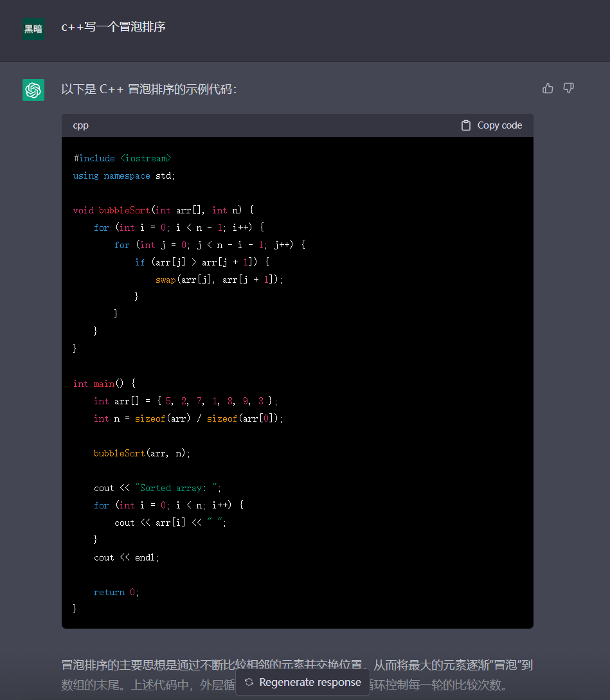Image resolution: width=610 pixels, height=700 pixels.
Task: Click the reply heading 以下是 C++ 冒泡排序的示例代码
Action: (148, 89)
